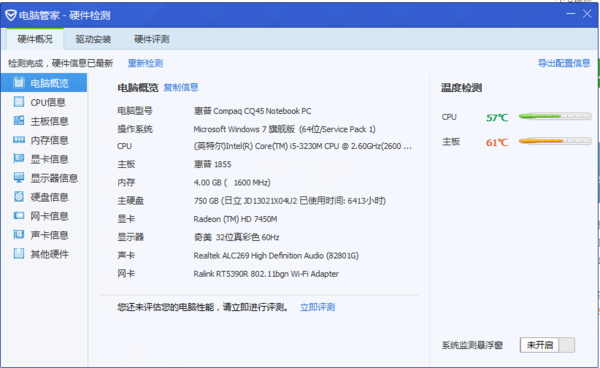Click the 复制信息 link
This screenshot has width=600, height=368.
[181, 88]
